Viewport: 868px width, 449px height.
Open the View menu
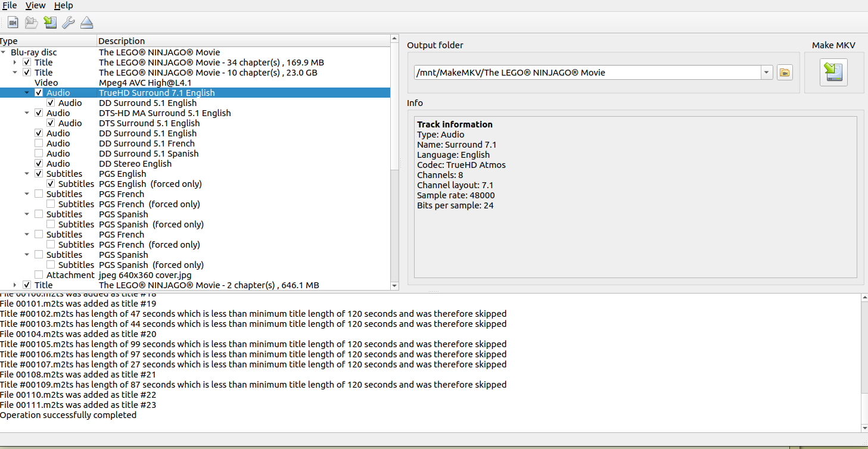pos(36,5)
